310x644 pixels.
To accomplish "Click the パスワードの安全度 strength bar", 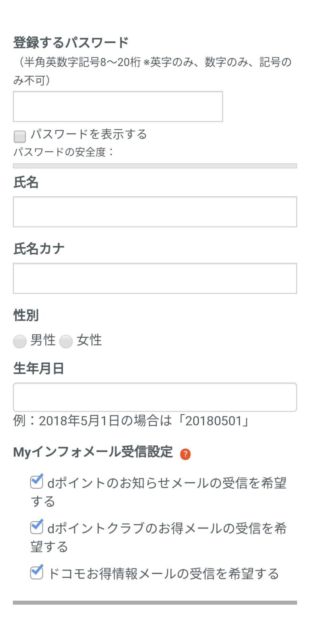I will pyautogui.click(x=155, y=166).
